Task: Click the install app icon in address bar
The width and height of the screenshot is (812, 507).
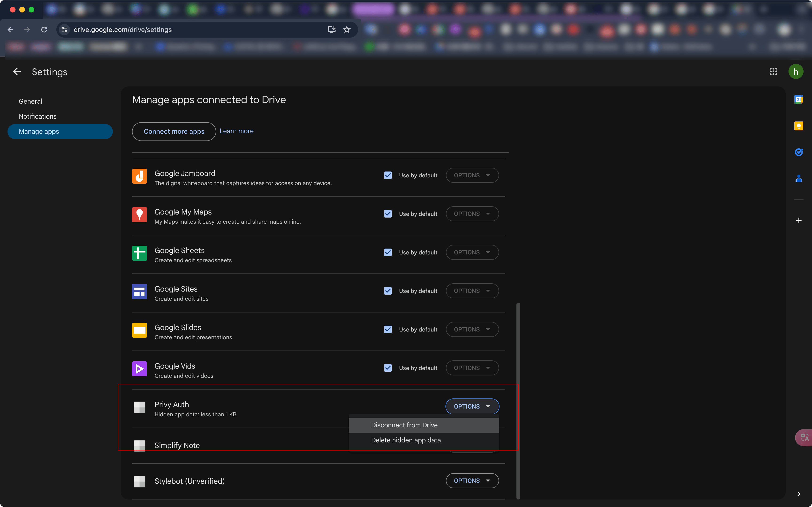Action: pyautogui.click(x=332, y=30)
